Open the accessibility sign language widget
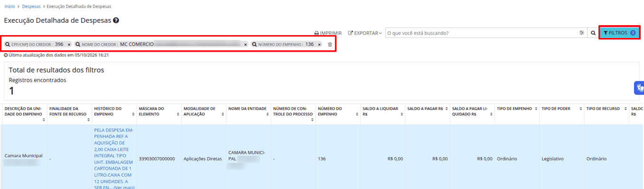Screen dimensions: 644x189 point(639,88)
